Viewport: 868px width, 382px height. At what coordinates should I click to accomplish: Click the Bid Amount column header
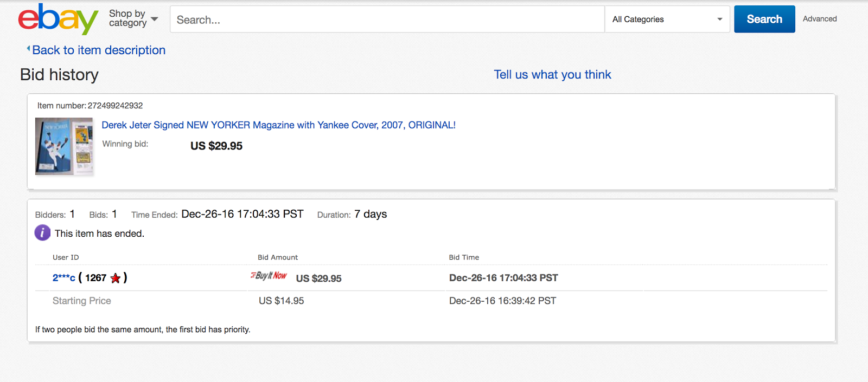pyautogui.click(x=278, y=257)
